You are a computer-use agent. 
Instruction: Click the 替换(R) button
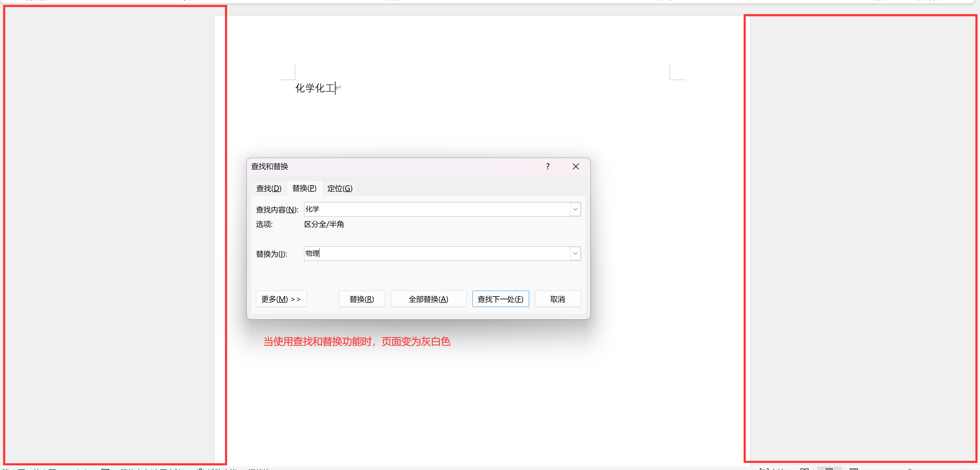coord(362,299)
